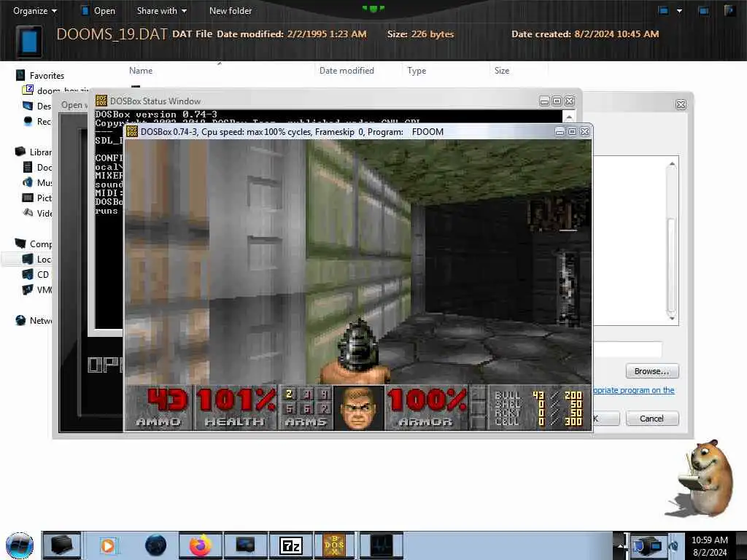Open the system monitor taskbar icon
Viewport: 747px width, 560px height.
coord(381,545)
